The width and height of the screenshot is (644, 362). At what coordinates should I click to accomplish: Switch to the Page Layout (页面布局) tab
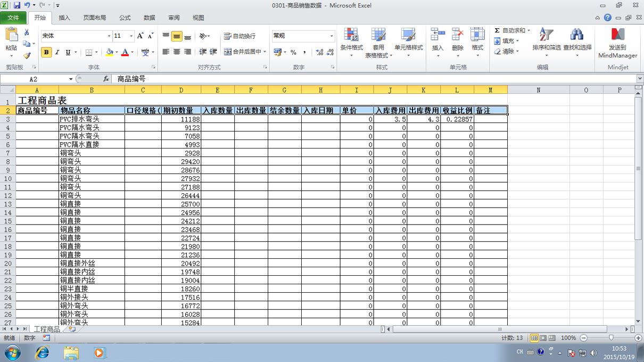(x=95, y=18)
